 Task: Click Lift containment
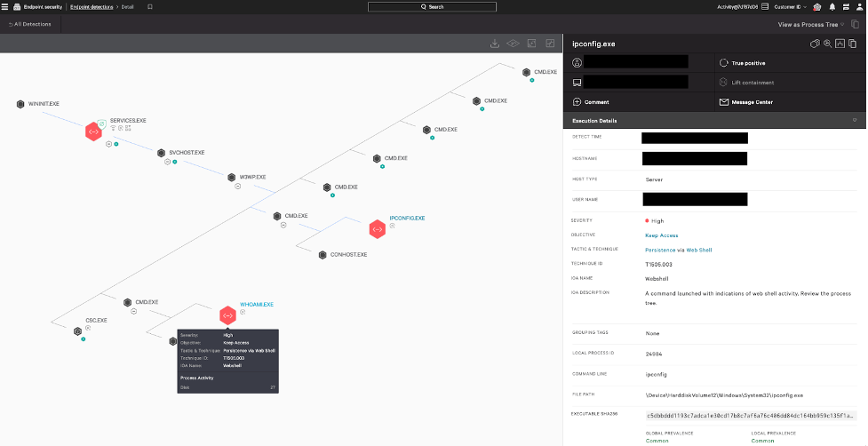coord(747,83)
